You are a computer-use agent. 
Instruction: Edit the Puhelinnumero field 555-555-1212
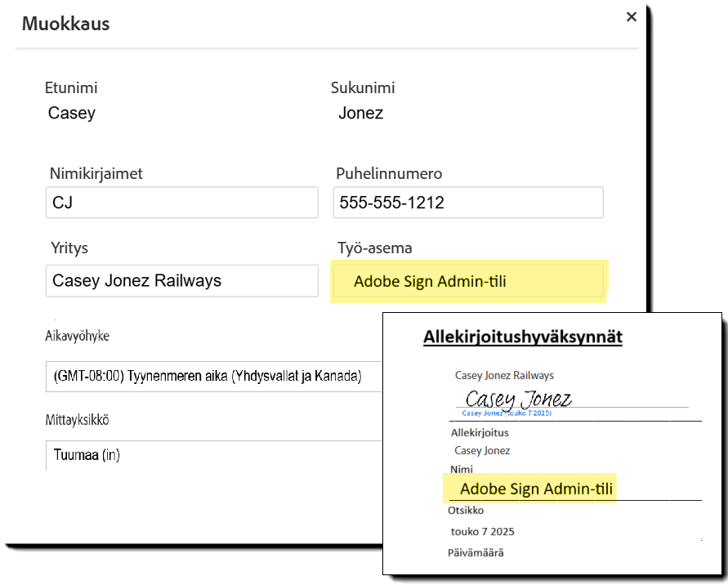468,203
